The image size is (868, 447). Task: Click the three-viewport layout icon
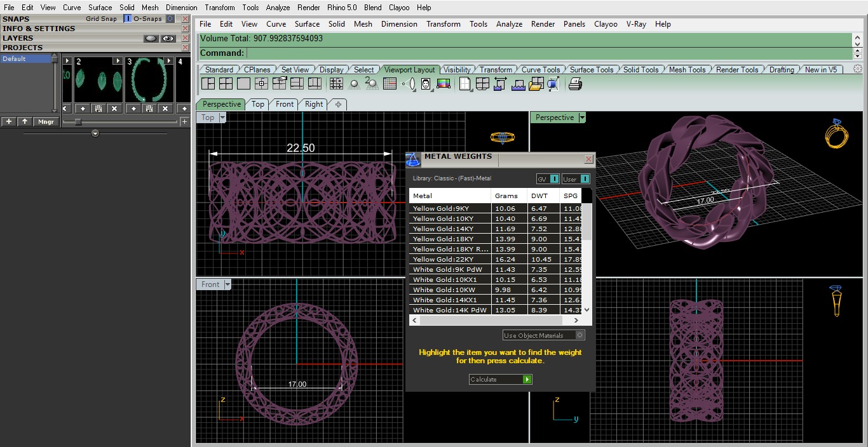[208, 83]
